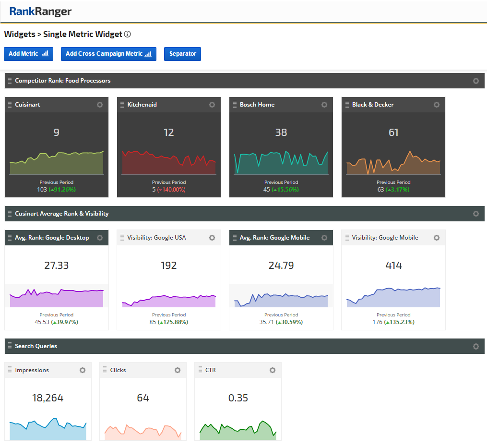Screen dimensions: 487x448
Task: Click the info icon beside Single Metric Widget
Action: [128, 35]
